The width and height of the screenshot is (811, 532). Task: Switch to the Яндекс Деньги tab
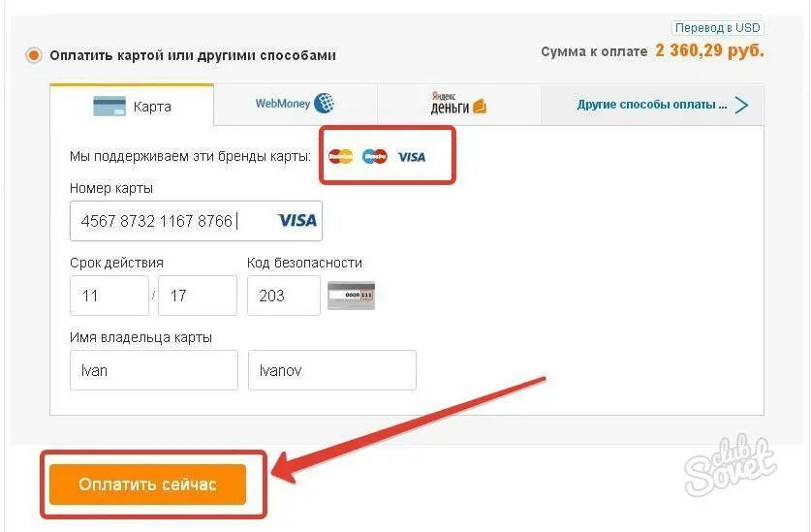458,104
